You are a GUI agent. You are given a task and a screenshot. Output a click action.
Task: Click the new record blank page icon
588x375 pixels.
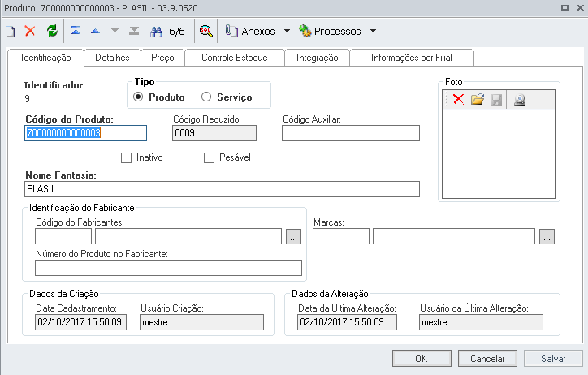pos(11,31)
